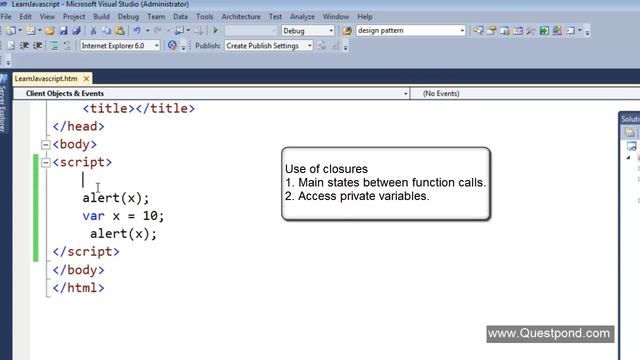Close the LearnJavascript.htm tab

(86, 78)
